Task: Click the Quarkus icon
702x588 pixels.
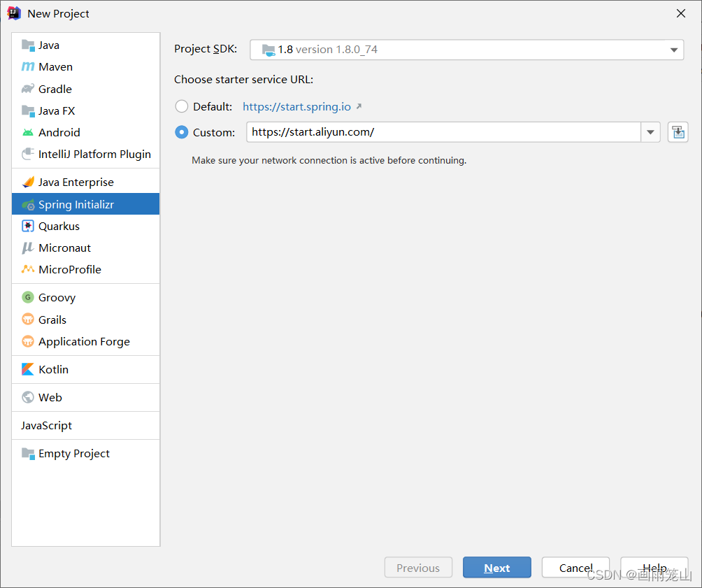Action: coord(28,226)
